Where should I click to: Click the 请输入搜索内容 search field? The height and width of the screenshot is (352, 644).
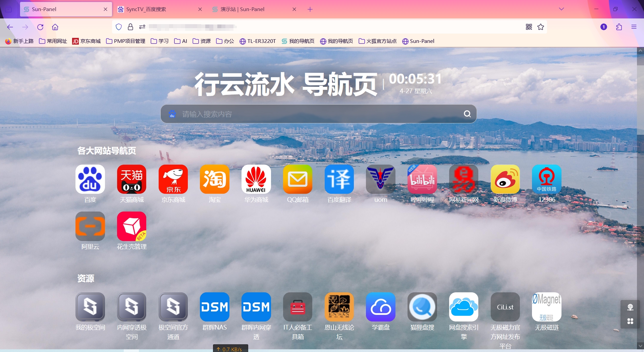click(315, 114)
